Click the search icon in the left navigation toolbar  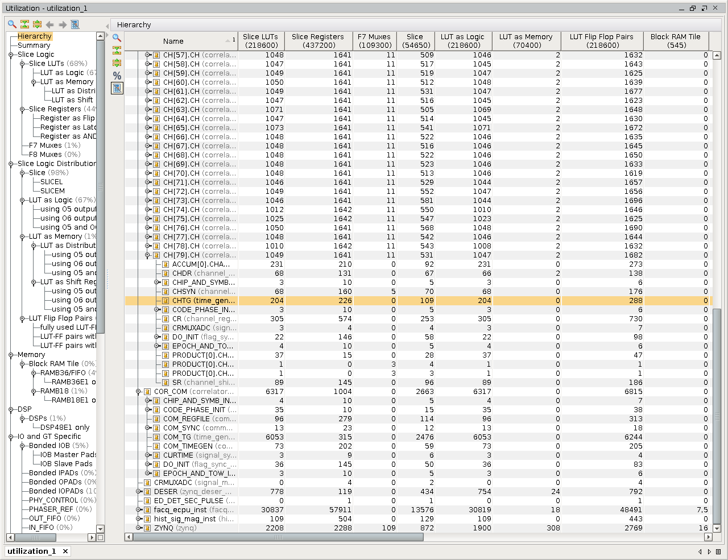[12, 24]
